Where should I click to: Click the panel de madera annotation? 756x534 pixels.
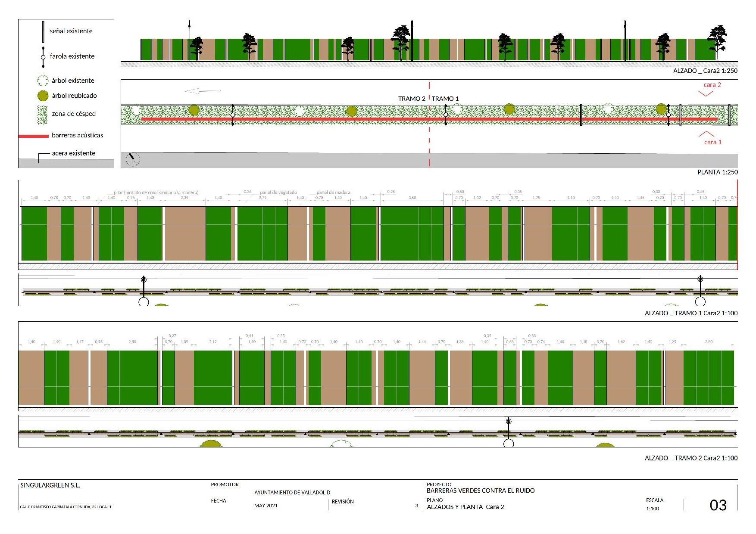333,192
